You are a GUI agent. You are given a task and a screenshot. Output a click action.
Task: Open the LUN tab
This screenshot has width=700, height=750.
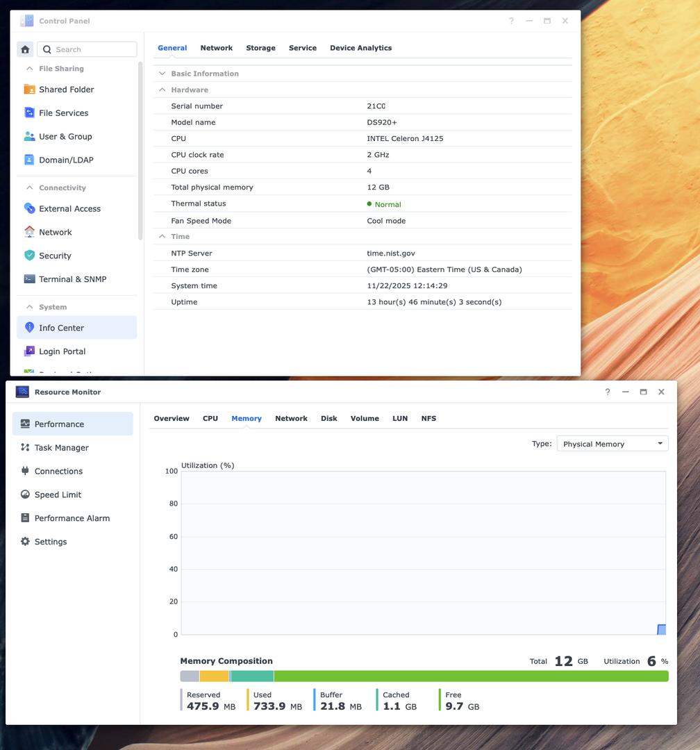coord(400,418)
